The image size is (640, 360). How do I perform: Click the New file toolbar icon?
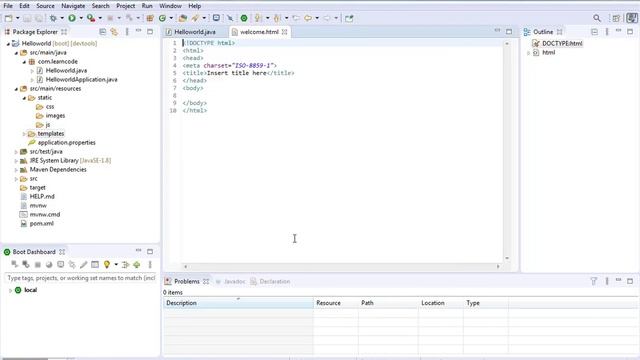click(8, 18)
